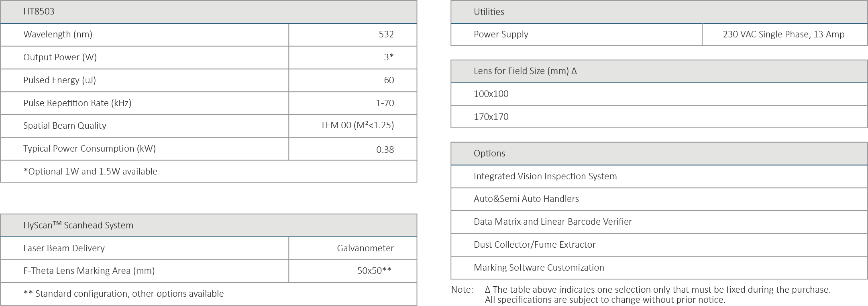Click the Marking Software Customization row
The width and height of the screenshot is (868, 306).
point(538,268)
